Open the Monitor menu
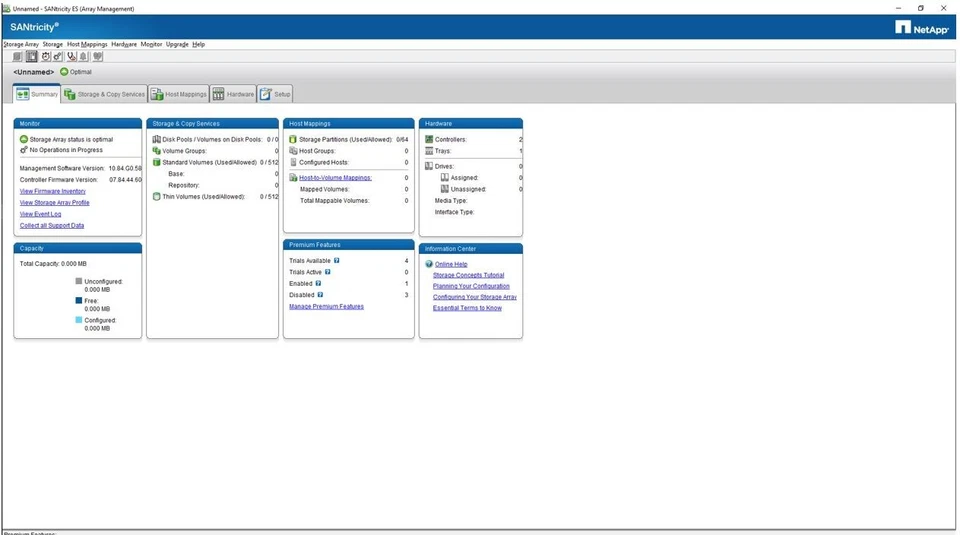 click(151, 44)
